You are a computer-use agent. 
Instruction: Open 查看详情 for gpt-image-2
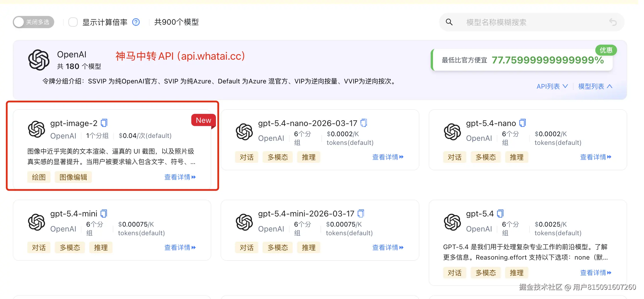coord(180,177)
